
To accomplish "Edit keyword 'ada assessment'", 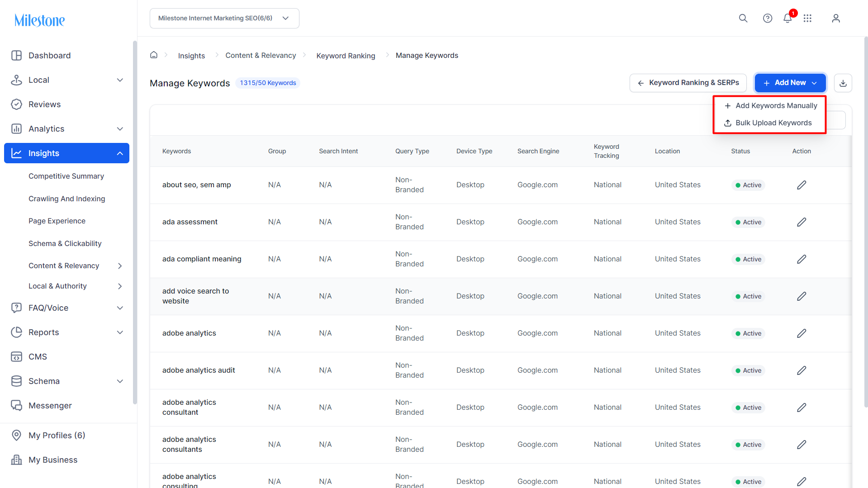I will (802, 222).
